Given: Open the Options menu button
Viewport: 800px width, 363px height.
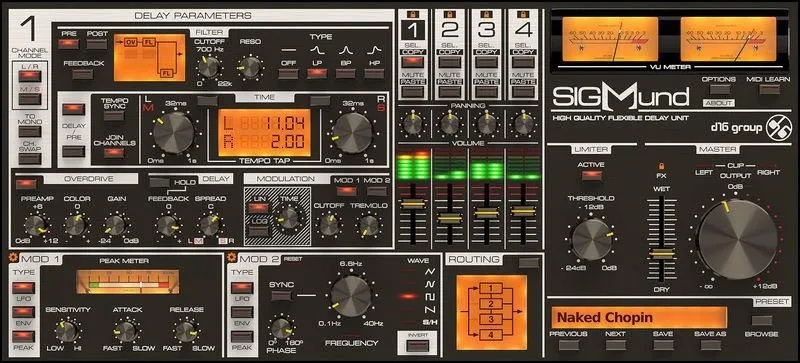Looking at the screenshot, I should pyautogui.click(x=719, y=89).
